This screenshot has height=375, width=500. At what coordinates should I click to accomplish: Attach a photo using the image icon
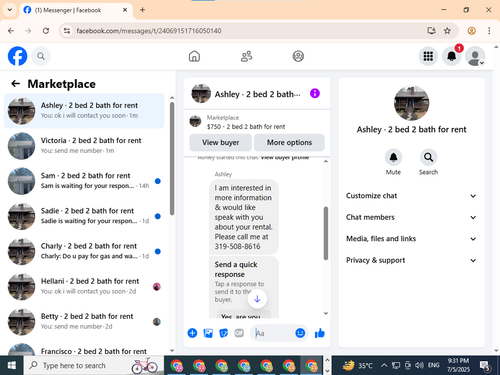pyautogui.click(x=208, y=333)
